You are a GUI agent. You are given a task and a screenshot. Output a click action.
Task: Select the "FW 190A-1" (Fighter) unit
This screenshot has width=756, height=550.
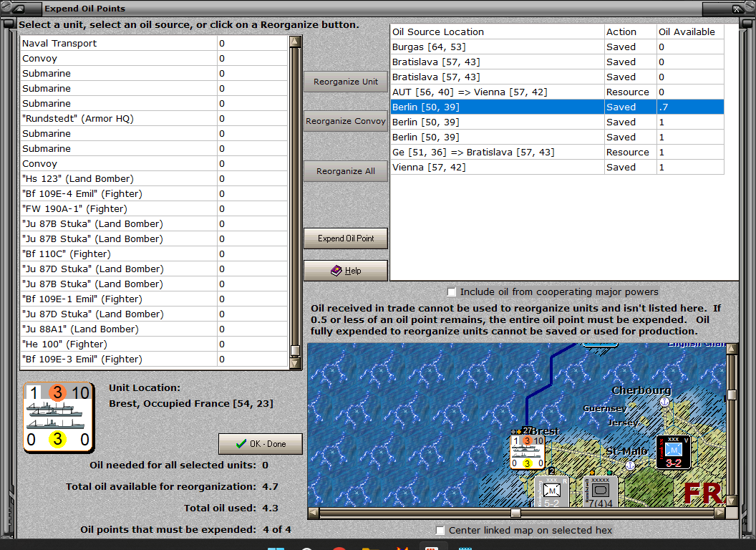(x=154, y=209)
